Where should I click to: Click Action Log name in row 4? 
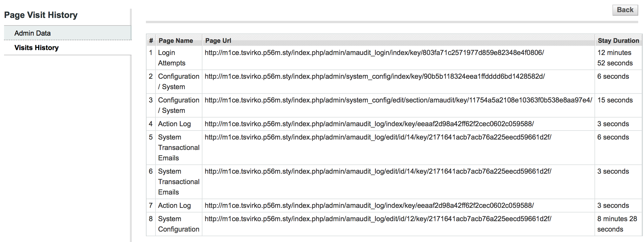174,124
